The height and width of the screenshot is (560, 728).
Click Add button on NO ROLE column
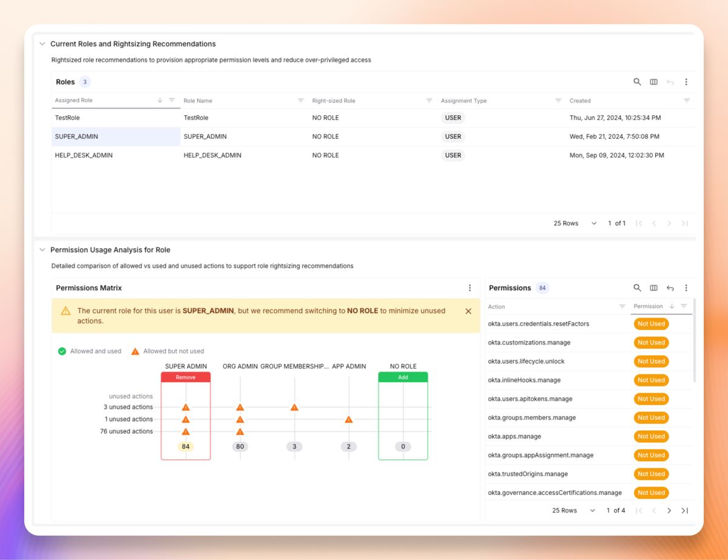point(403,377)
